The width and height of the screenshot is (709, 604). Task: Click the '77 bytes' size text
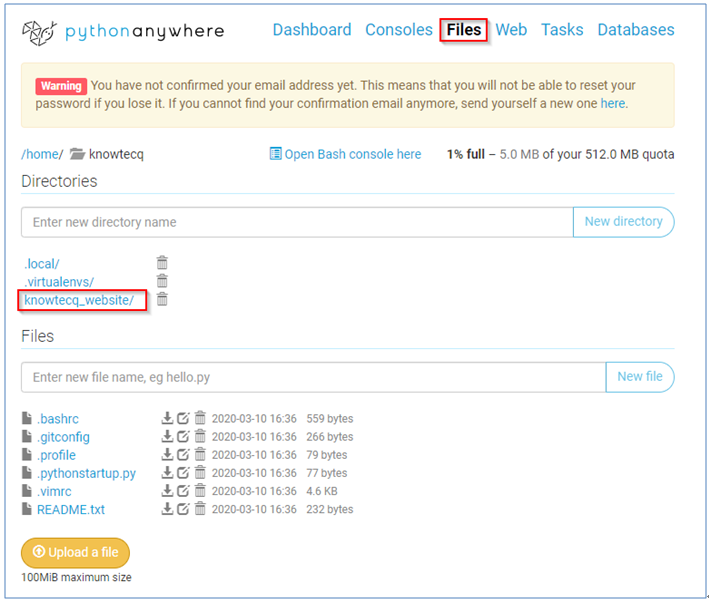click(x=326, y=473)
